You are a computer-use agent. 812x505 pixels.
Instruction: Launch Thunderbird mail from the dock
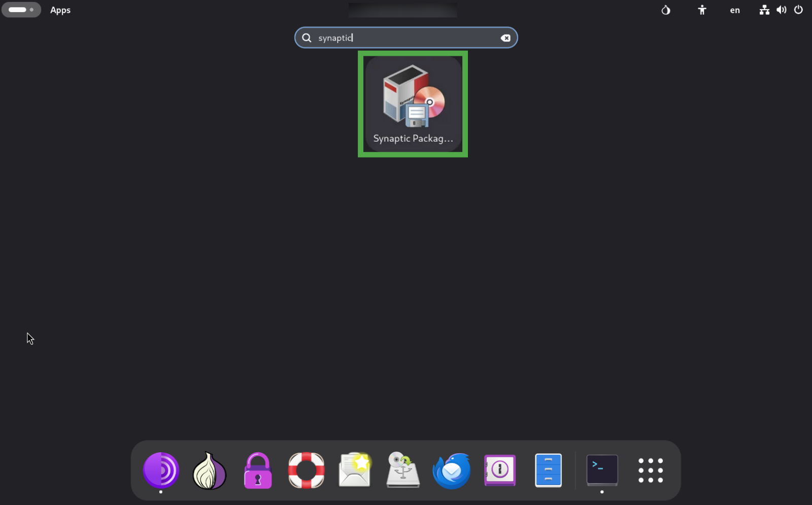[x=452, y=470]
